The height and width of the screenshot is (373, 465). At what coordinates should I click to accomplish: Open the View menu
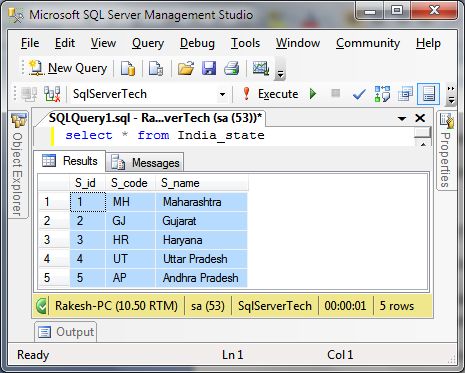tap(103, 43)
